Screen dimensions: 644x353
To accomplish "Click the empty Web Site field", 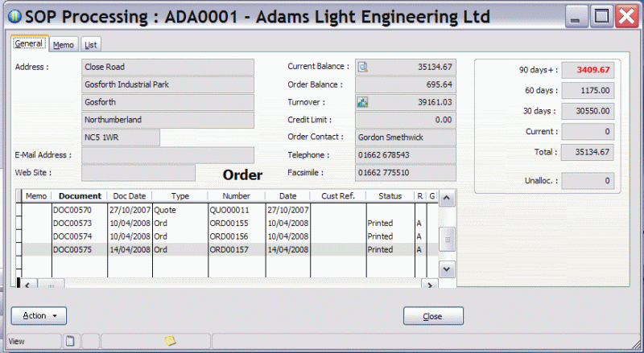I will 138,173.
